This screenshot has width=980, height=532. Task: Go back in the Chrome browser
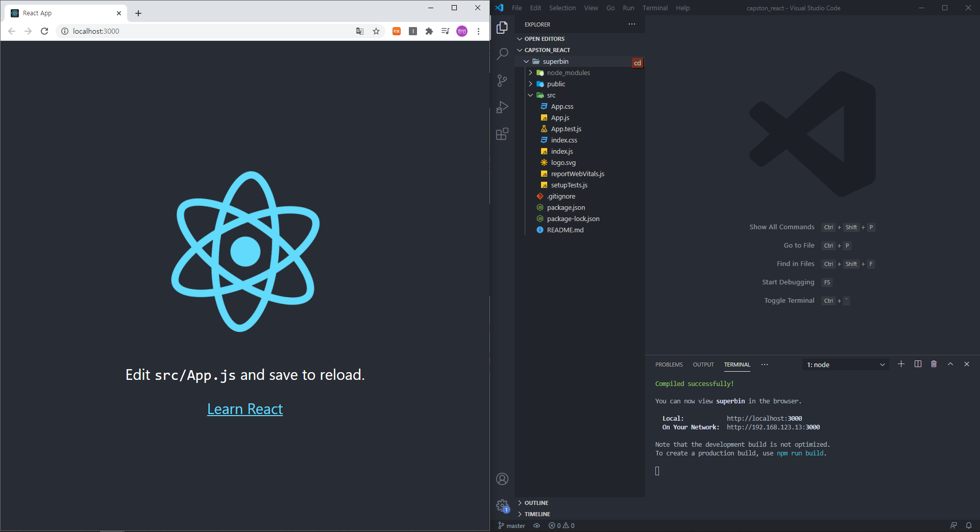[12, 31]
